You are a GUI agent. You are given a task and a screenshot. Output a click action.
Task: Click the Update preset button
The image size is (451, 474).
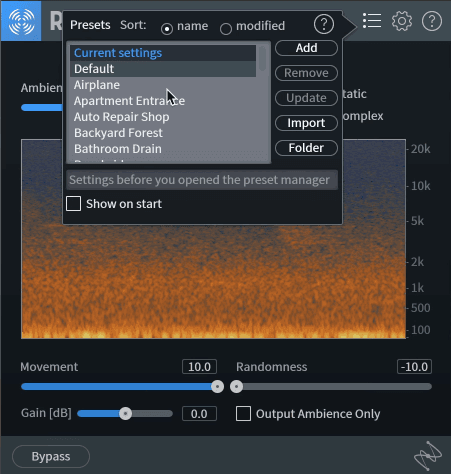point(306,98)
